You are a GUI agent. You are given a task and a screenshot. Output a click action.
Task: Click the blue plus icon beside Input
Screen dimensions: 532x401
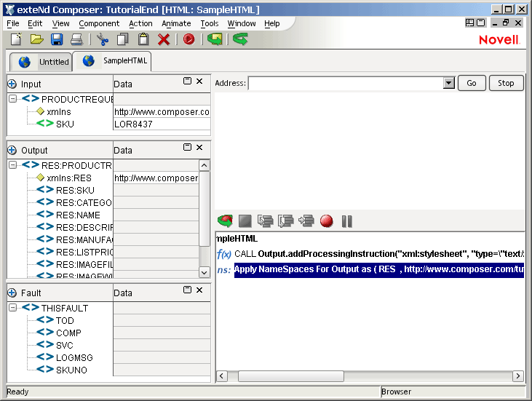pyautogui.click(x=12, y=84)
